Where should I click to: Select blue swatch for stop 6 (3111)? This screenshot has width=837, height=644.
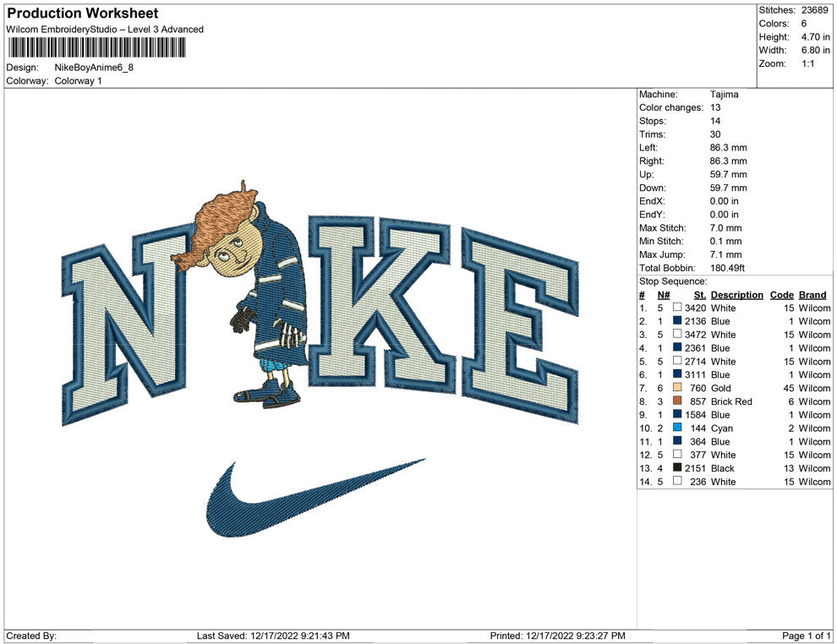pyautogui.click(x=677, y=374)
